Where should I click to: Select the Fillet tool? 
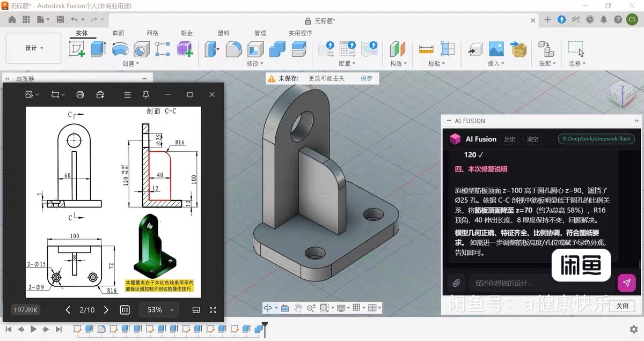233,49
